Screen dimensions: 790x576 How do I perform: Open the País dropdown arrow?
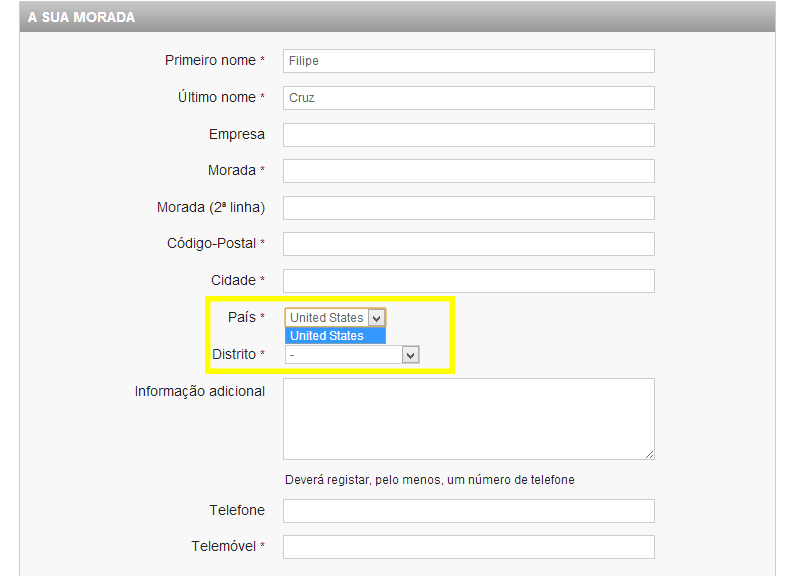click(x=376, y=318)
